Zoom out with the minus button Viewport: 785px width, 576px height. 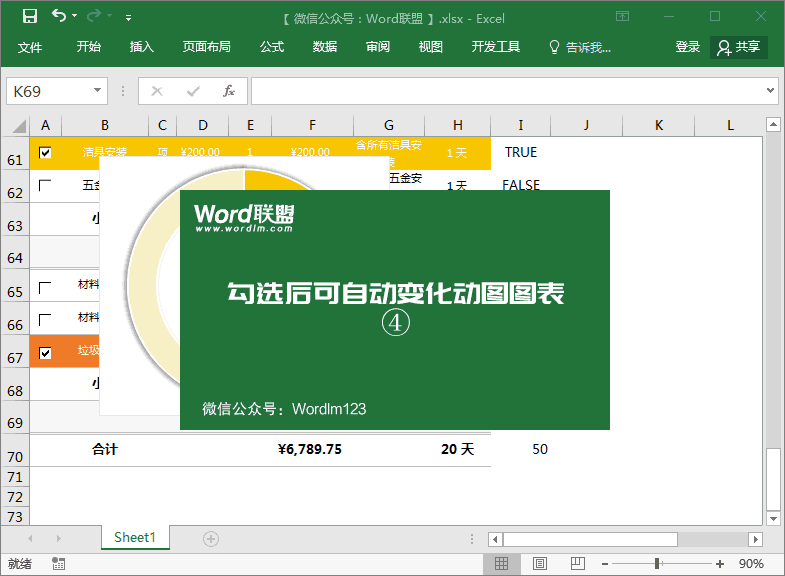[605, 564]
